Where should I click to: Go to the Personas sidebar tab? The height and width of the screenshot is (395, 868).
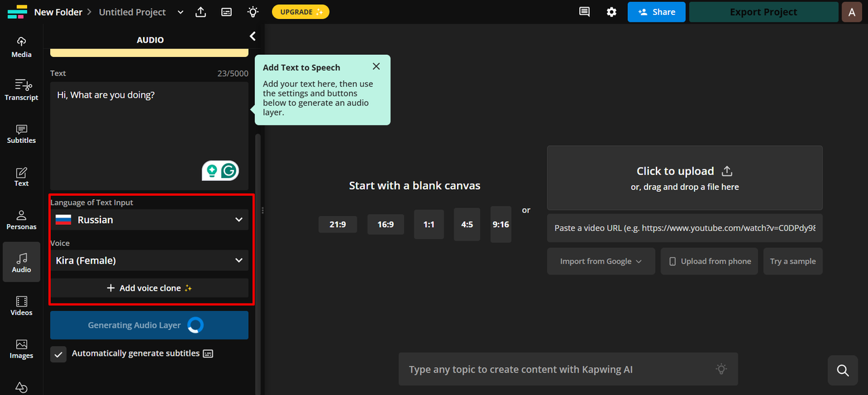[21, 220]
